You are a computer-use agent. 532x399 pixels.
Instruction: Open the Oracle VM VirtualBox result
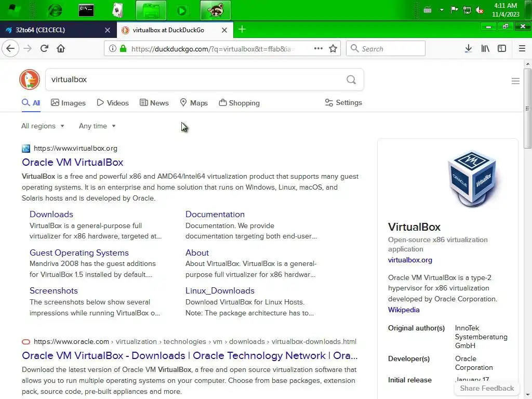click(73, 162)
